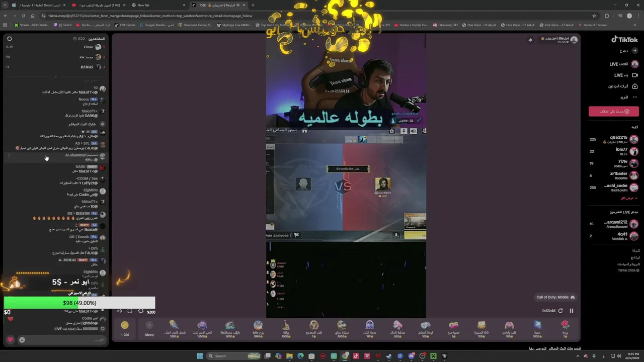Click the red Get Coins button

614,111
